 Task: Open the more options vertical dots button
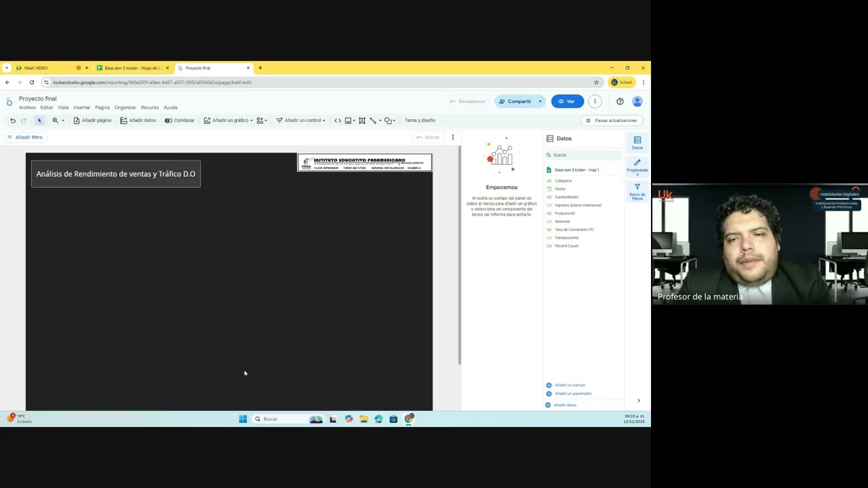click(x=595, y=102)
